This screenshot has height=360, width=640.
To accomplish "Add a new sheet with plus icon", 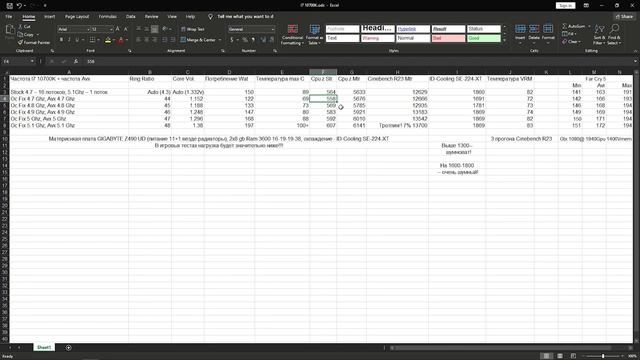I will pos(69,348).
